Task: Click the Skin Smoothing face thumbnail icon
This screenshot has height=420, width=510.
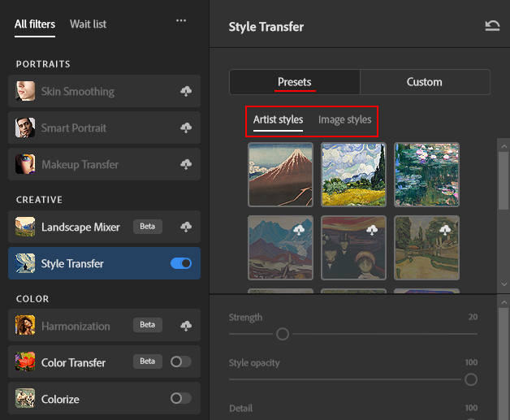Action: pos(25,91)
